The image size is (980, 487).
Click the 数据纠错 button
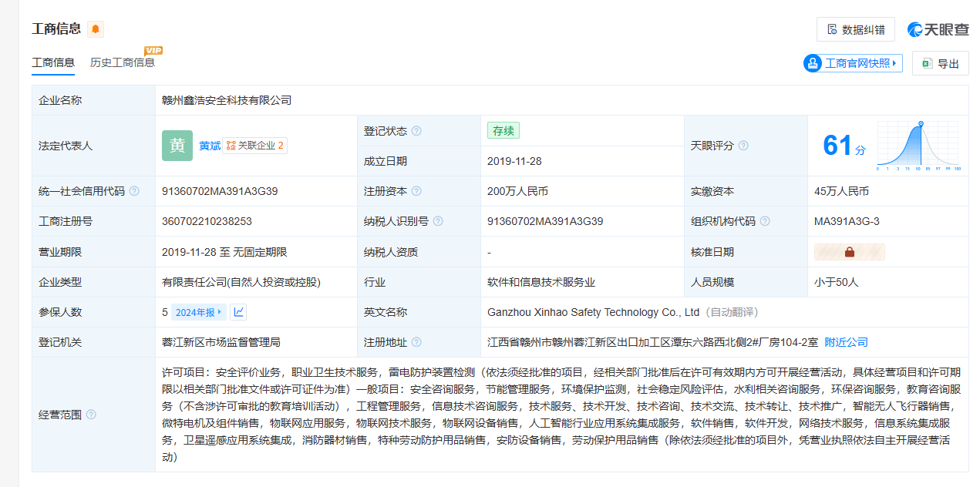point(855,29)
